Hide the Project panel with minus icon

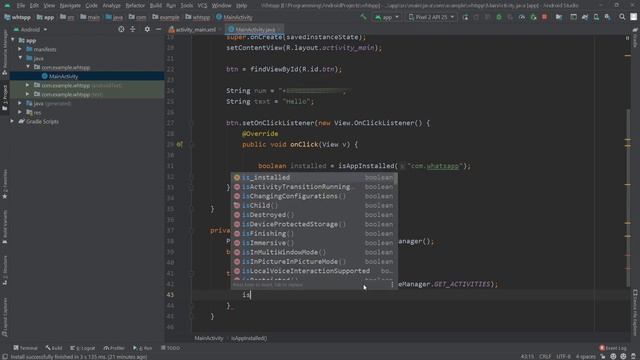[158, 29]
